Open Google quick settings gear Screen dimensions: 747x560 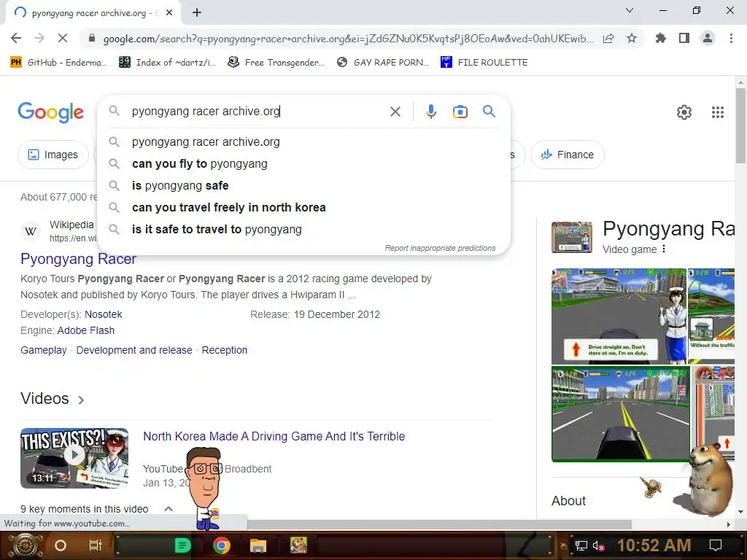tap(684, 112)
